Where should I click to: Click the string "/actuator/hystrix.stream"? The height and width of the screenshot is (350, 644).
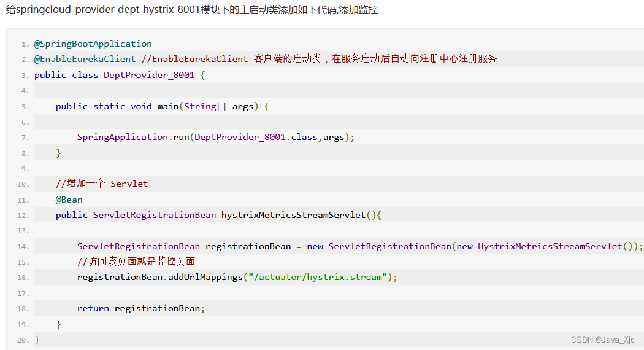pyautogui.click(x=318, y=277)
